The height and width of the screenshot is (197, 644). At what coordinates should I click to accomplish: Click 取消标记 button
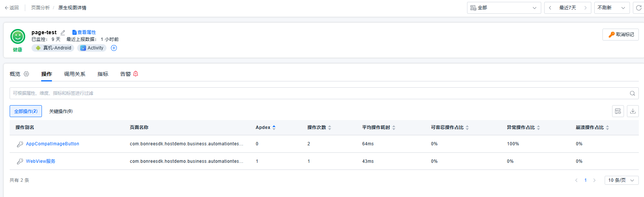coord(621,35)
